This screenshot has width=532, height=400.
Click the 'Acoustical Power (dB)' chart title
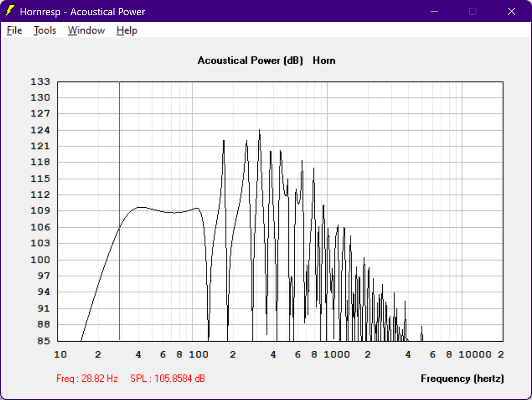[x=250, y=60]
